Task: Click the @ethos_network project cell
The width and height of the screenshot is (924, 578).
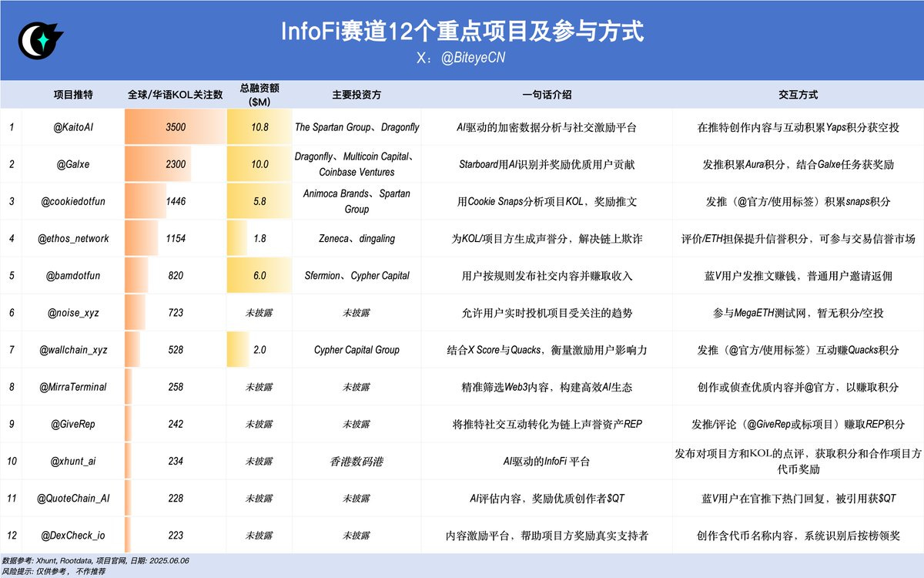Action: tap(73, 238)
